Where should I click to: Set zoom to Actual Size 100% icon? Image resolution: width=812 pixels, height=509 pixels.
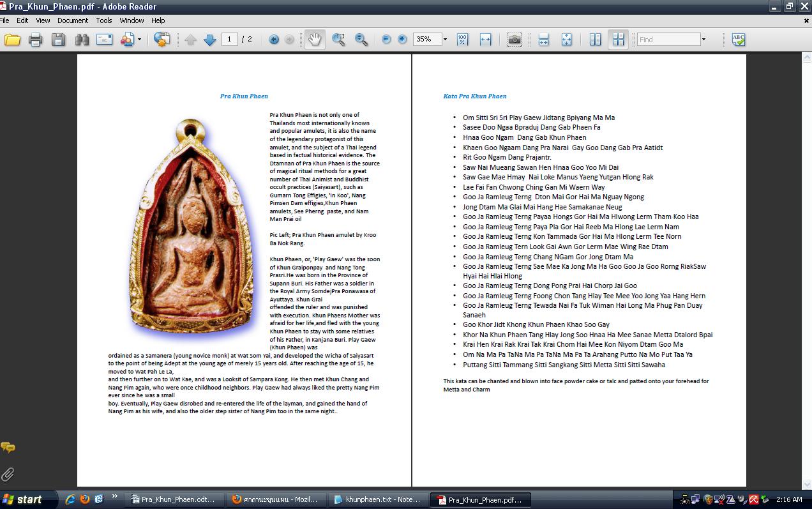point(463,40)
